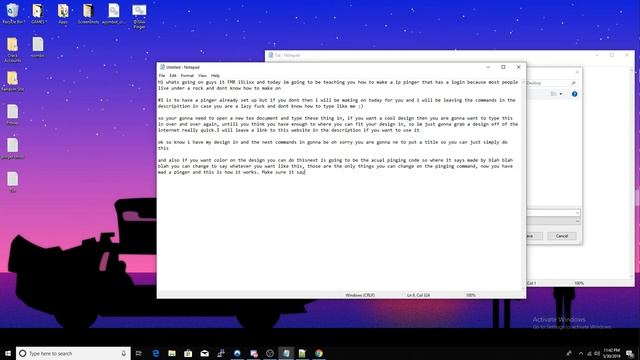640x360 pixels.
Task: Open the View menu in Untitled Notepad
Action: (202, 76)
